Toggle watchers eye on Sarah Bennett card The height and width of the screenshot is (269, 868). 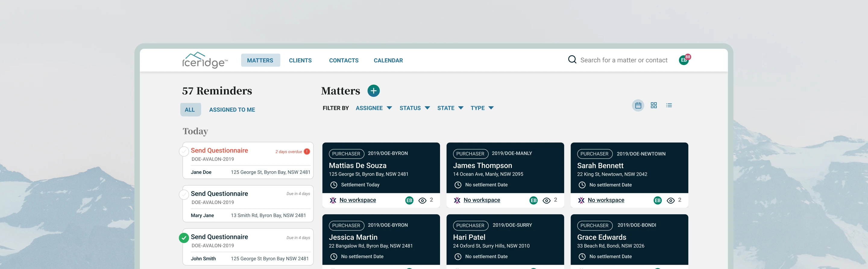[x=671, y=201]
